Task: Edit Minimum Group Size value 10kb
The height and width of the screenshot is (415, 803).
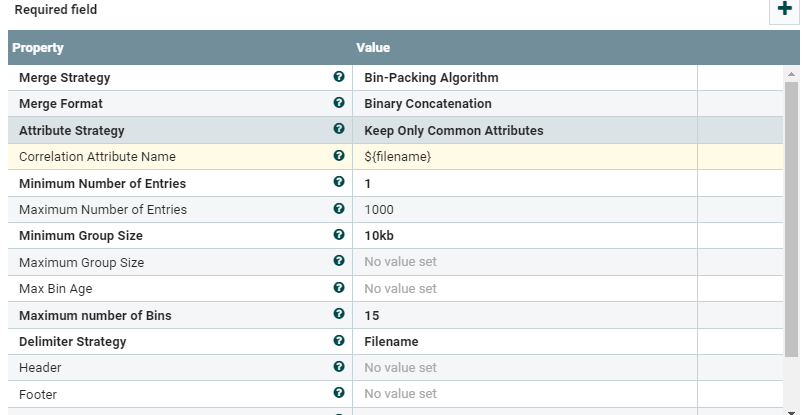Action: point(379,236)
